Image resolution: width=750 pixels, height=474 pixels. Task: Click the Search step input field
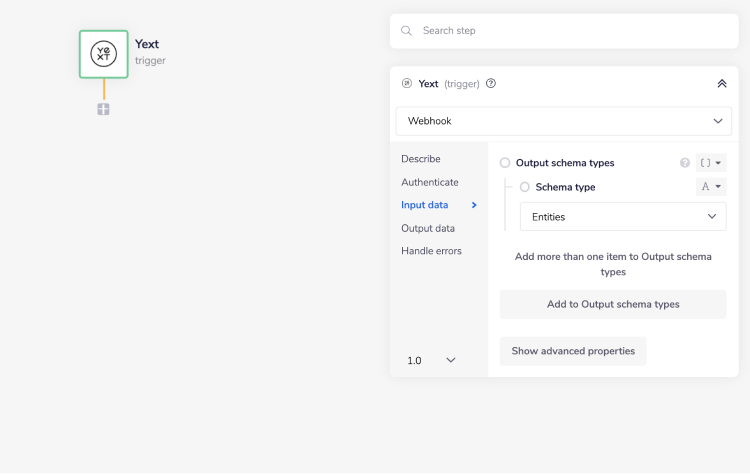click(570, 31)
